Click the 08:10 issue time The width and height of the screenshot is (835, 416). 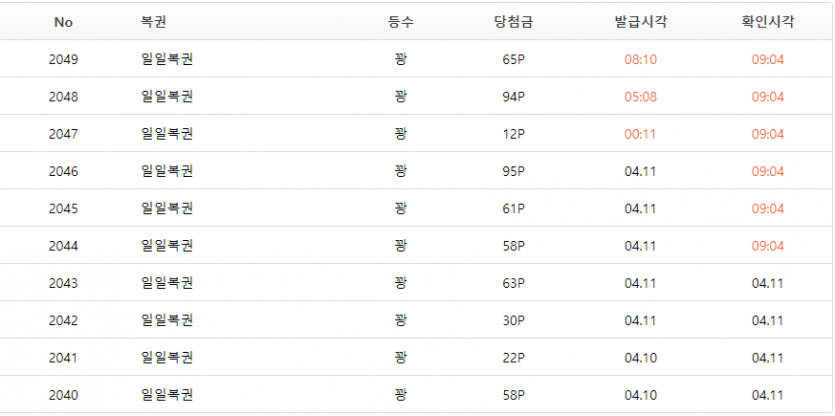point(640,59)
